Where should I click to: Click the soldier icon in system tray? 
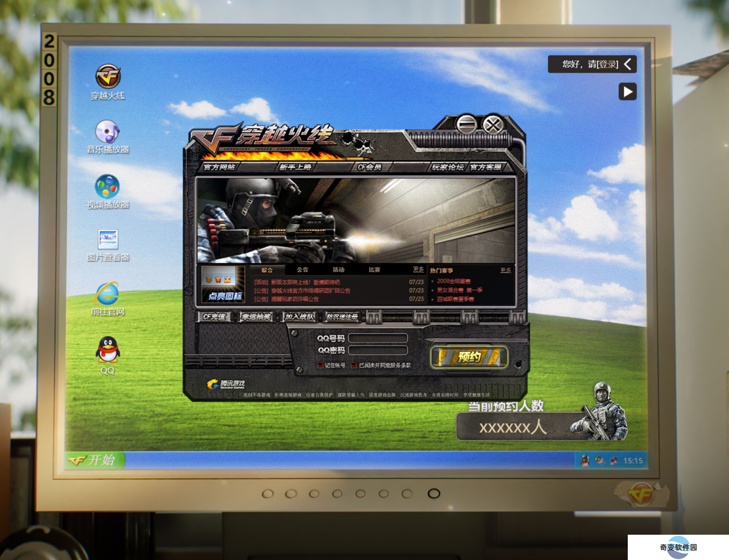tap(585, 460)
